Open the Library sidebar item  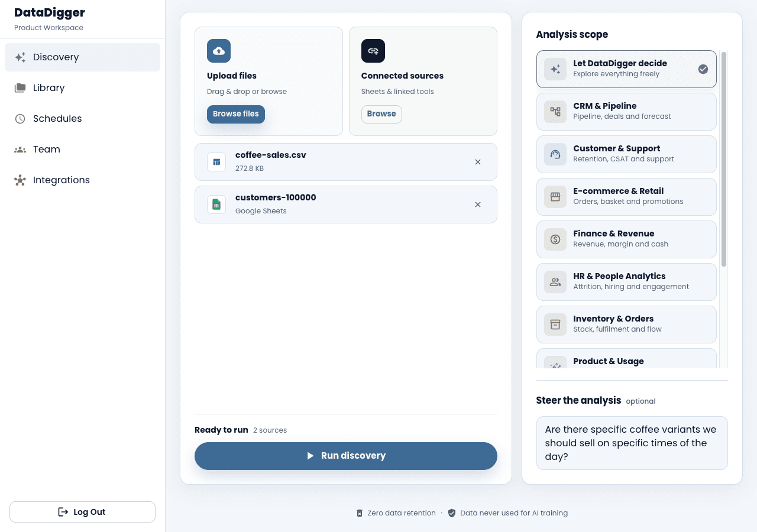[x=82, y=88]
